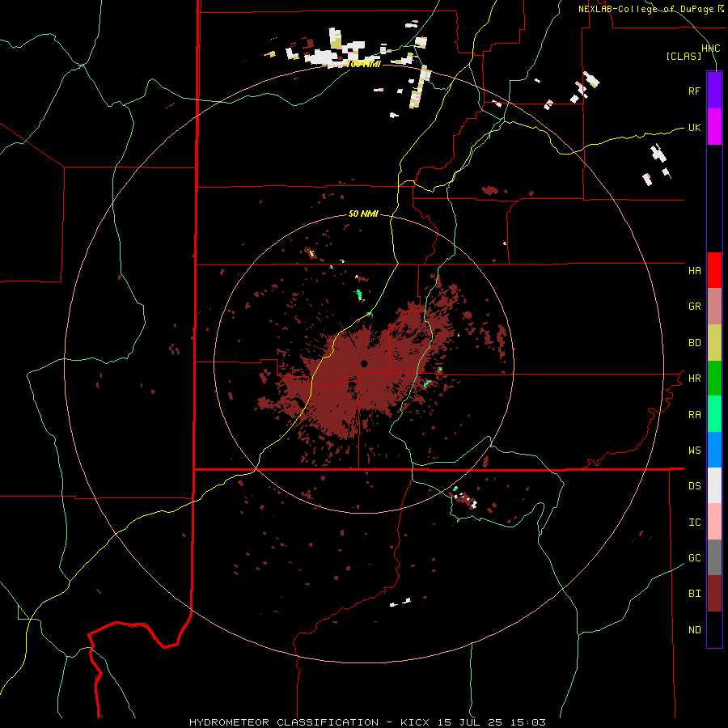Click the NEXLAB-College of DuPage title text
This screenshot has width=728, height=728.
[x=647, y=9]
